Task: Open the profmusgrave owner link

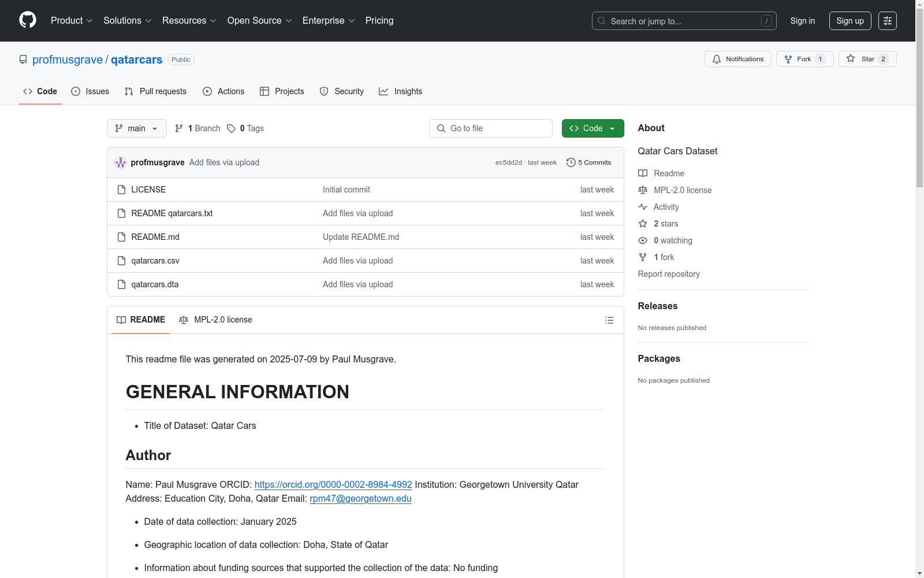Action: (68, 60)
